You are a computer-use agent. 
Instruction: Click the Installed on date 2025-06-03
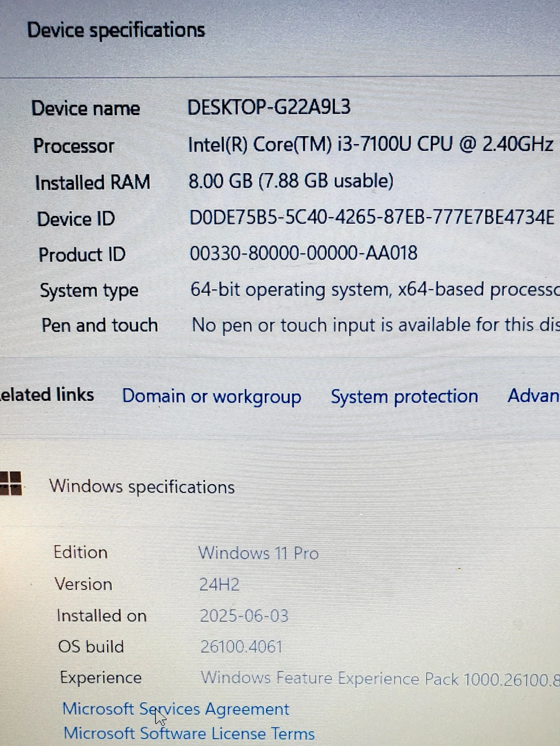click(x=244, y=616)
